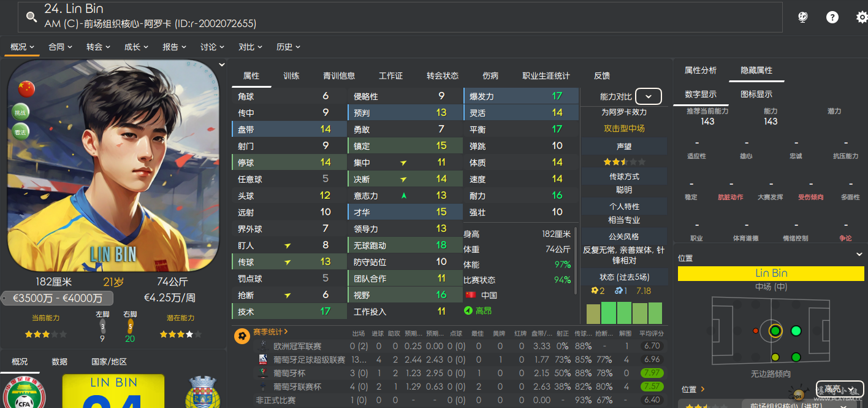Collapse the 位置 panel chevron

[859, 255]
